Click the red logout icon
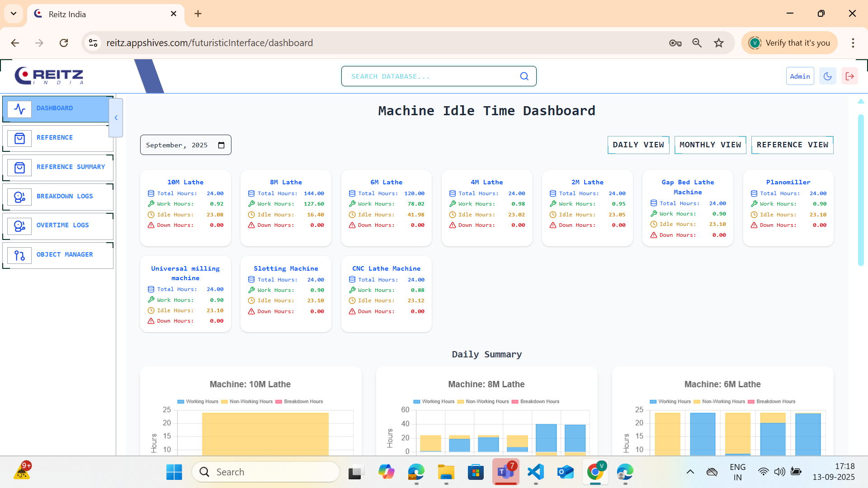The height and width of the screenshot is (488, 868). point(849,76)
